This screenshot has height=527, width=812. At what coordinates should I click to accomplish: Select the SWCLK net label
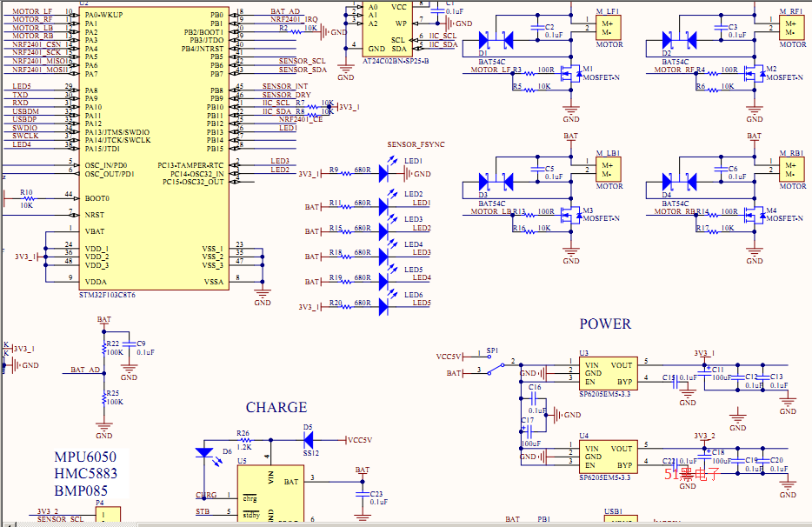[25, 136]
